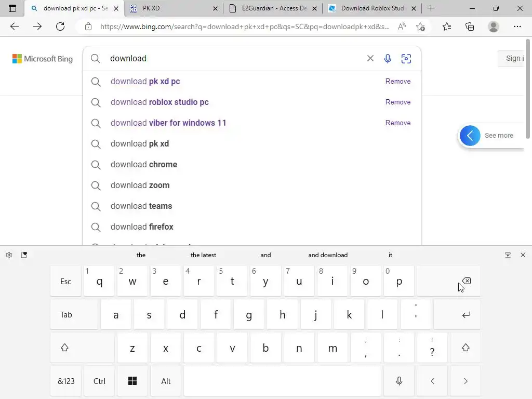This screenshot has width=532, height=399.
Task: Open the Favorites list
Action: pyautogui.click(x=447, y=26)
